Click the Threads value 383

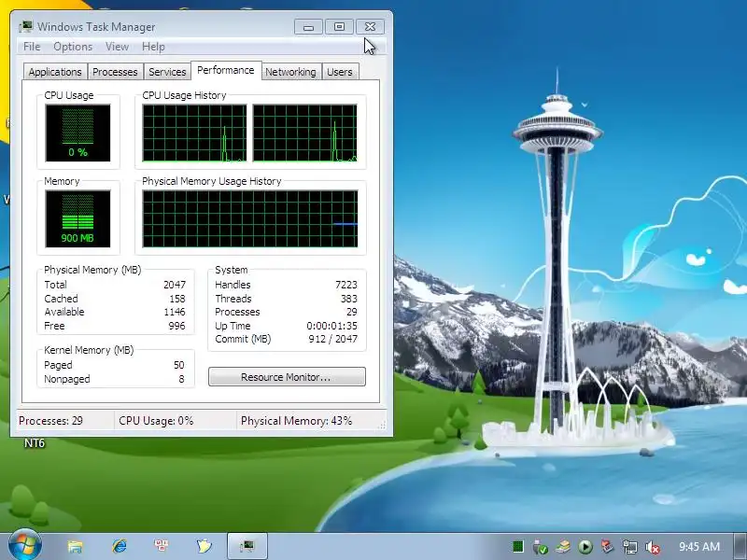point(348,299)
